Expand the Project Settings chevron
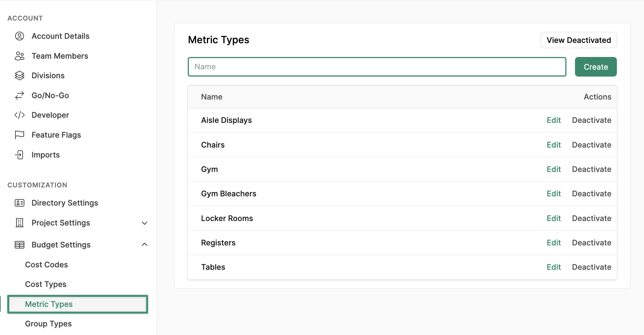 [x=145, y=223]
